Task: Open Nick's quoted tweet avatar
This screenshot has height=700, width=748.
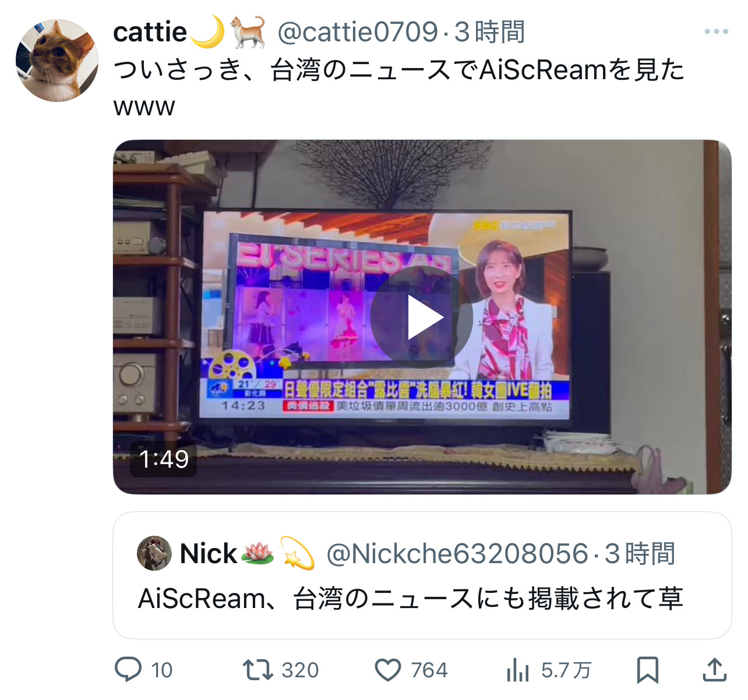Action: click(154, 553)
